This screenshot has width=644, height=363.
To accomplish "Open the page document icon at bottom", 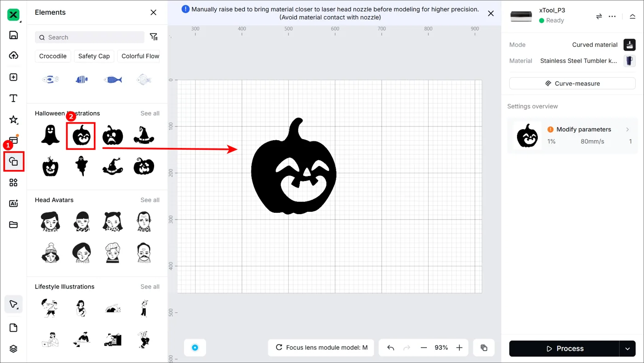I will [13, 328].
